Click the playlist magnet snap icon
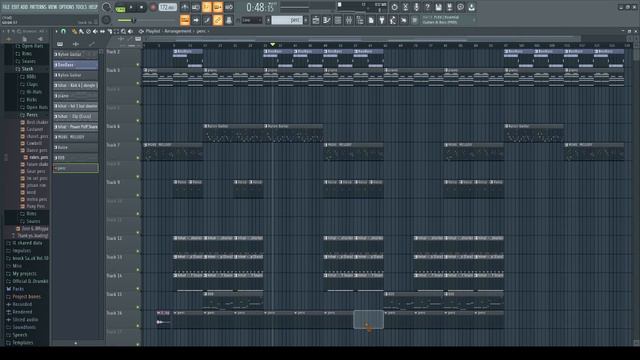Screen dimensions: 640x360 click(63, 31)
